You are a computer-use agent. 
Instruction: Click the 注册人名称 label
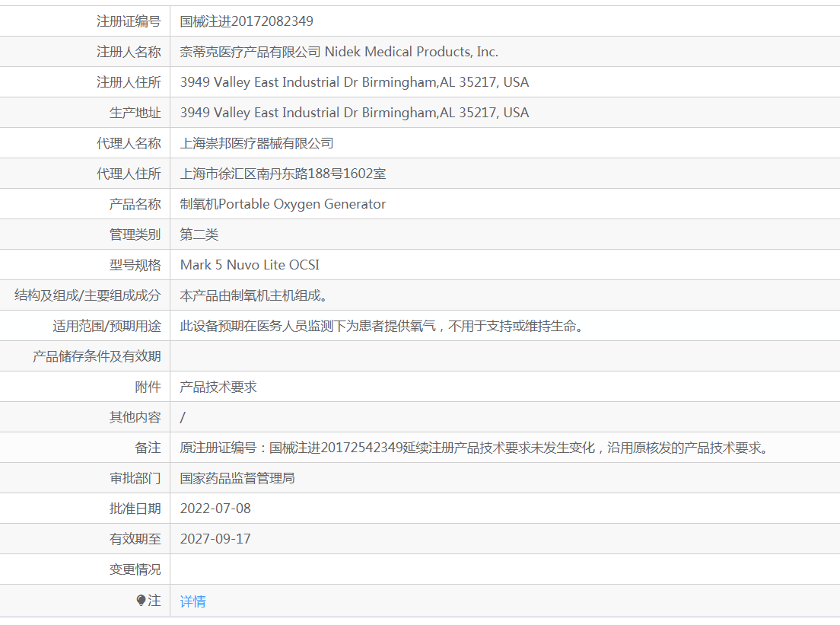pos(129,52)
